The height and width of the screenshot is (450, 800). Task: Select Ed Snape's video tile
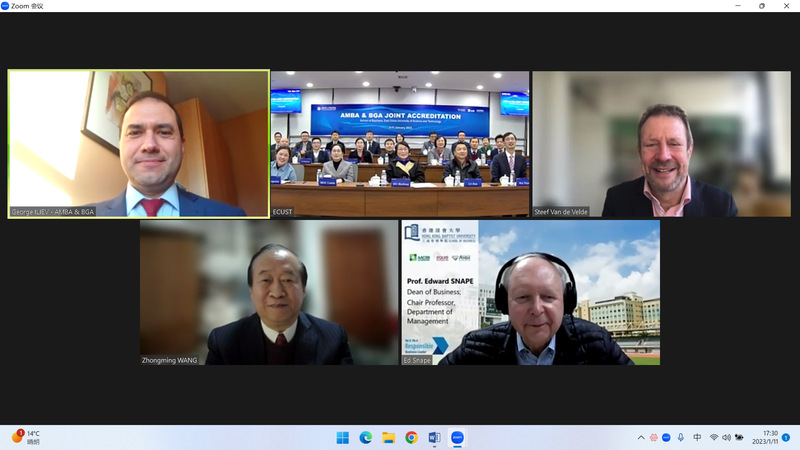[x=531, y=292]
